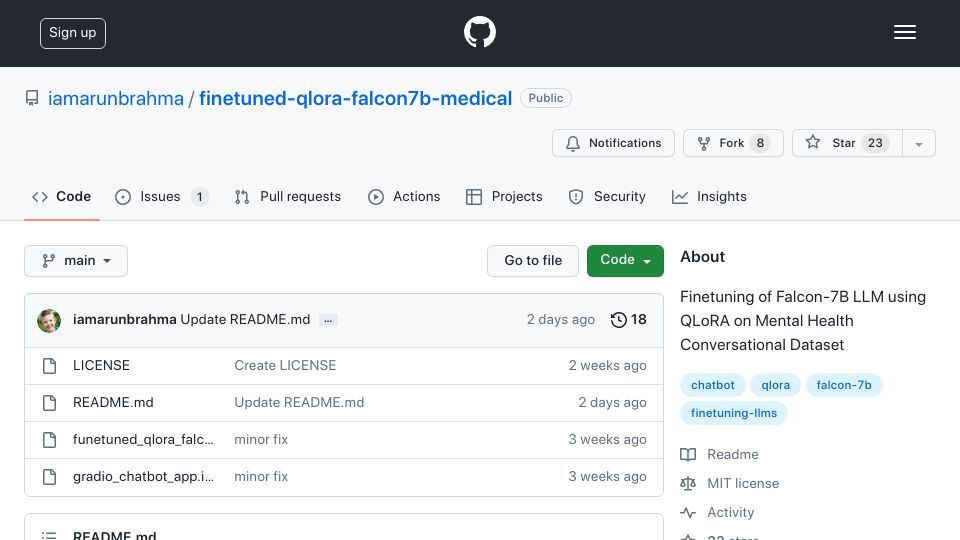Click the fork icon in Fork button
960x540 pixels.
tap(703, 143)
